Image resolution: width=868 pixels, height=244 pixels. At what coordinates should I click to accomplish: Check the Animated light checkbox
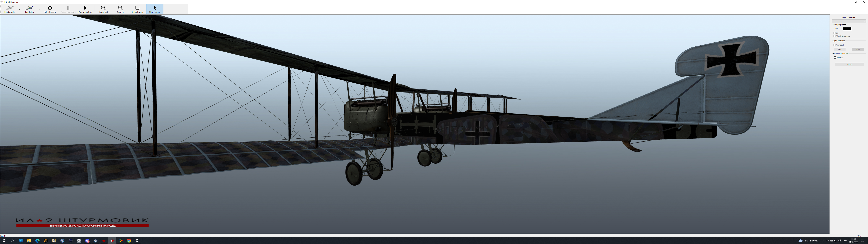[x=835, y=45]
